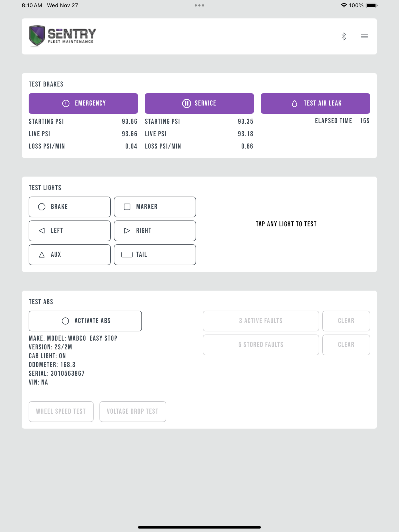Tap the home indicator bar
399x532 pixels.
coord(199,528)
